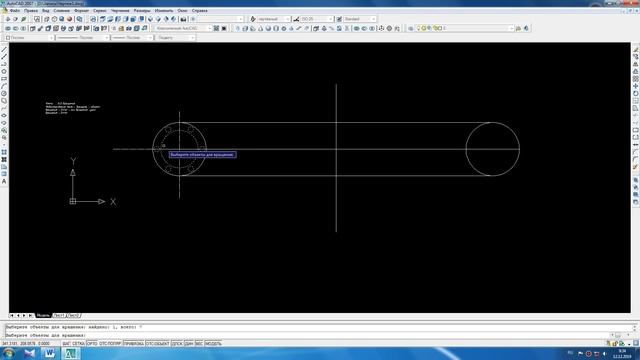
Task: Open the Layer Properties Manager icon
Action: click(x=411, y=28)
